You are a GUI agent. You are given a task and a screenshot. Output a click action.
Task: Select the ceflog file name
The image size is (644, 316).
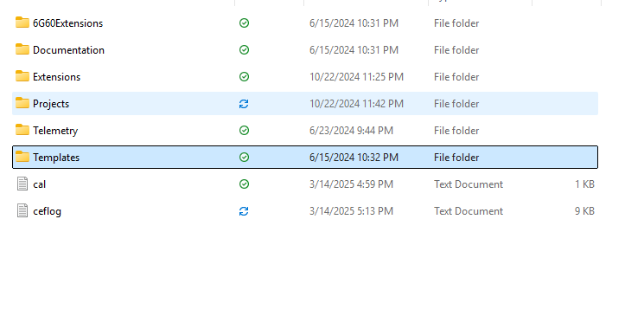pos(48,211)
